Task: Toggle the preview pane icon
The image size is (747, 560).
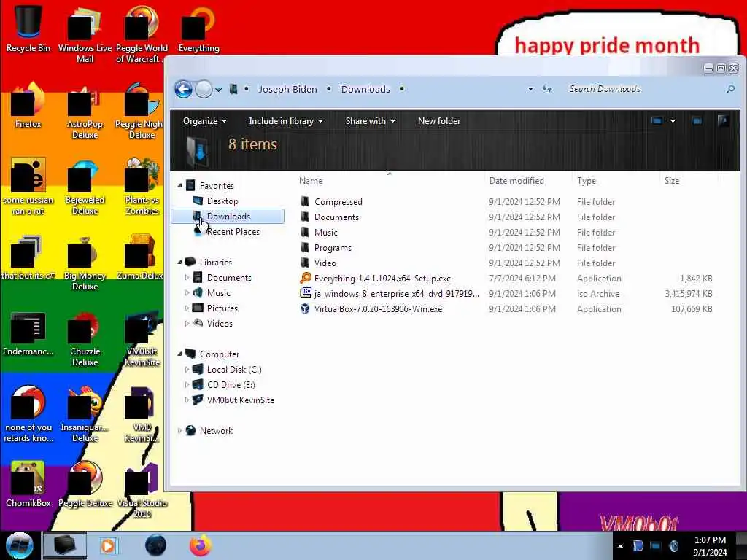Action: click(x=697, y=121)
